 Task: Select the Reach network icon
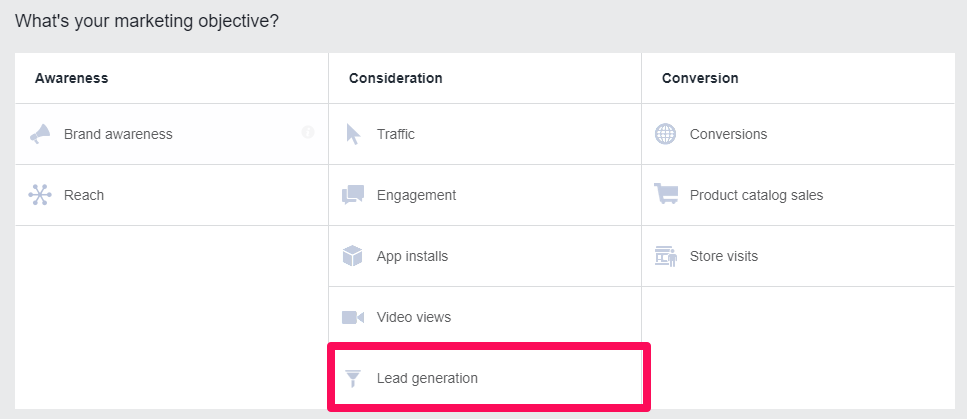point(39,195)
